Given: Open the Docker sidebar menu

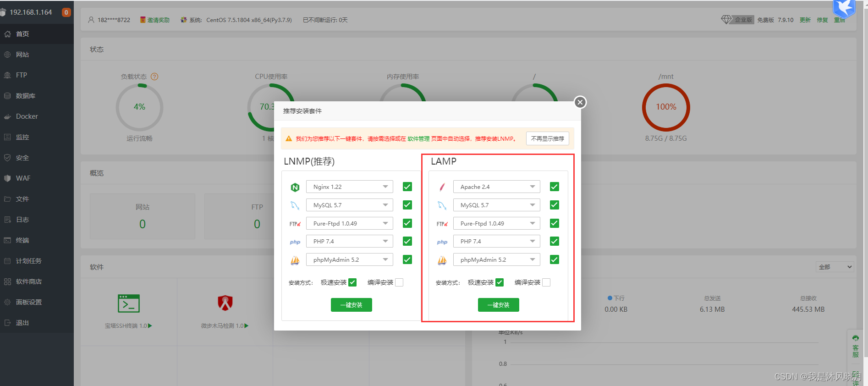Looking at the screenshot, I should (x=37, y=116).
